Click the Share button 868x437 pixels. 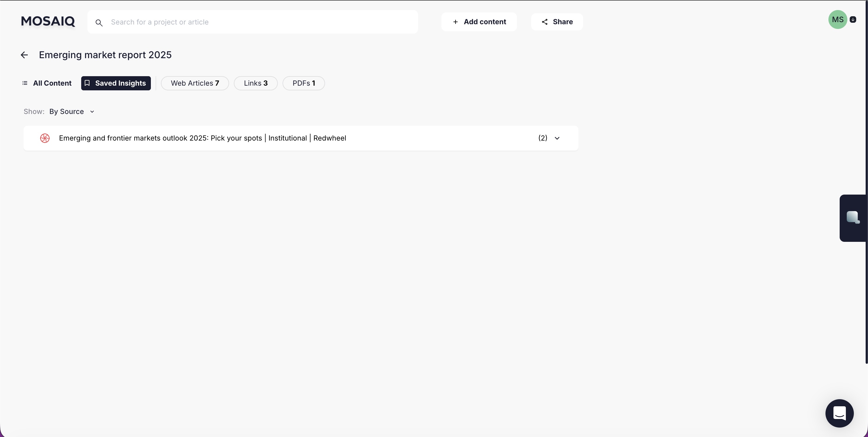[x=556, y=22]
